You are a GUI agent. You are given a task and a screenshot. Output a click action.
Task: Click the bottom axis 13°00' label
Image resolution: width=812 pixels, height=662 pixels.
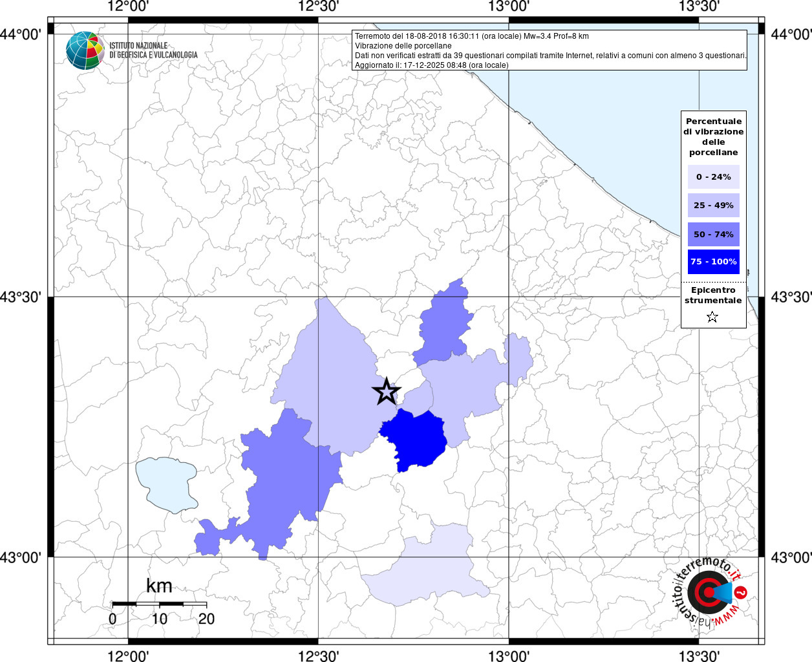tap(509, 656)
